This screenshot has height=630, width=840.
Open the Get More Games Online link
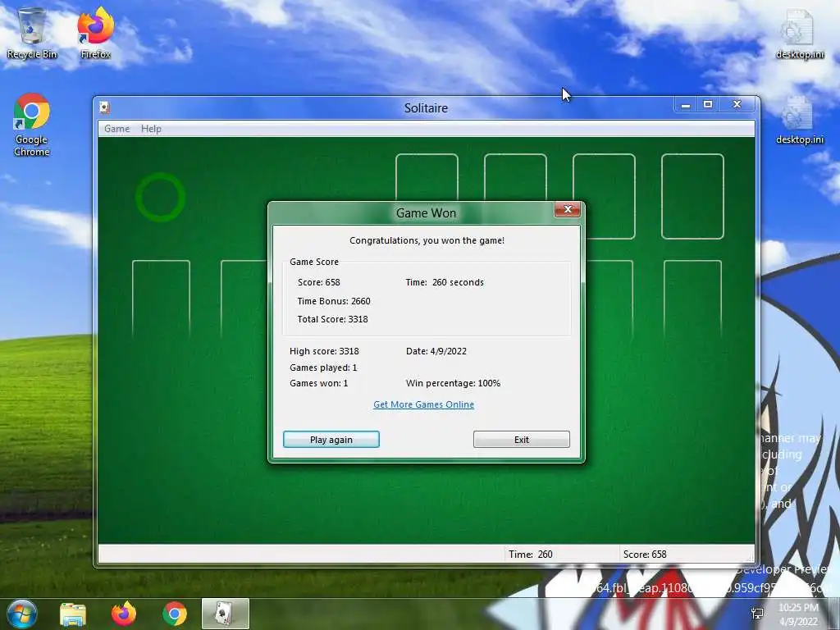[423, 404]
